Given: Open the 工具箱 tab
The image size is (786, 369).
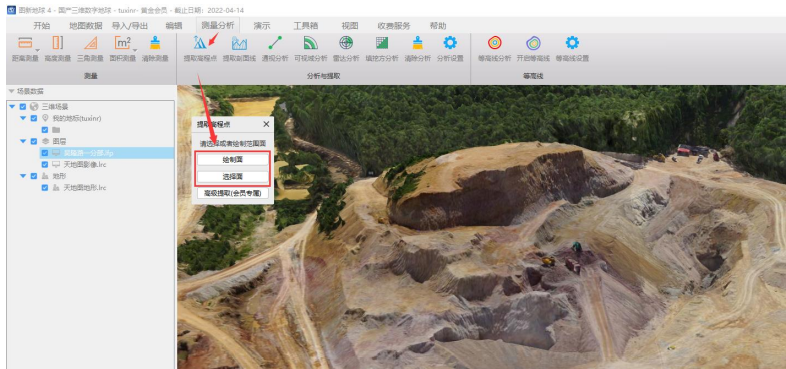Looking at the screenshot, I should click(305, 26).
